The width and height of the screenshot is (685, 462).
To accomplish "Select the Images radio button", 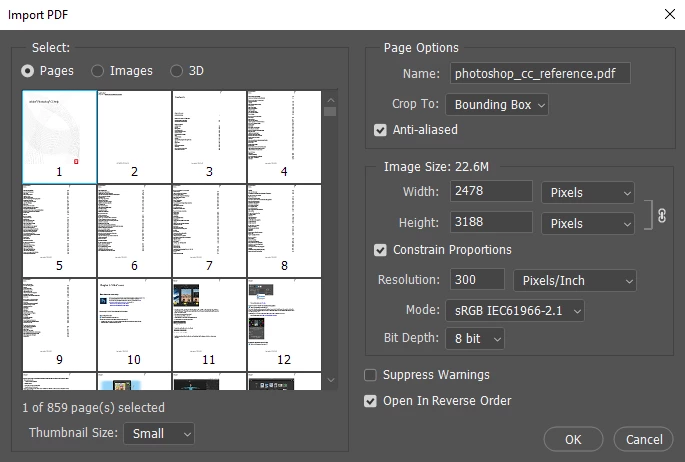I will (97, 71).
